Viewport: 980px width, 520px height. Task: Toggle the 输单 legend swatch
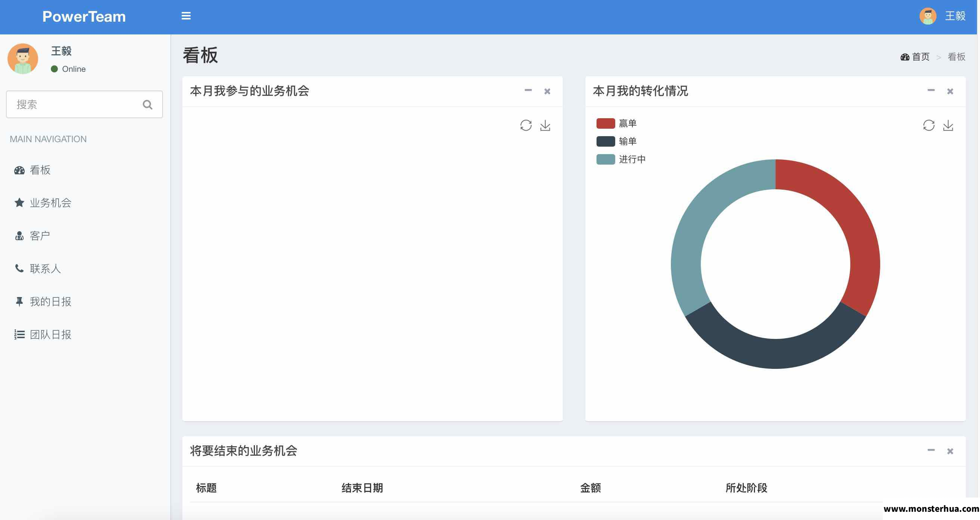[x=605, y=141]
